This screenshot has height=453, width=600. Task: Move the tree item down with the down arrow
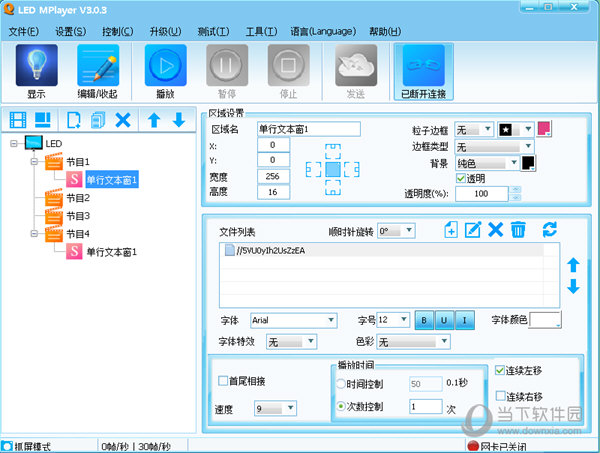click(179, 120)
